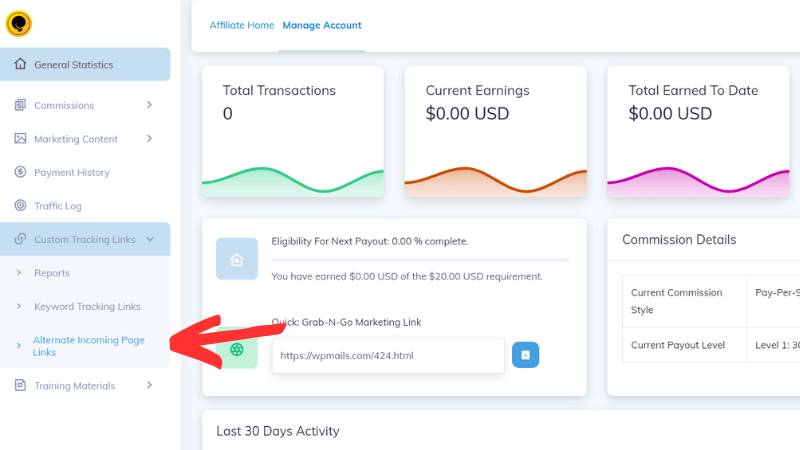Expand the Commissions submenu chevron
Screen dimensions: 800x450
(149, 105)
